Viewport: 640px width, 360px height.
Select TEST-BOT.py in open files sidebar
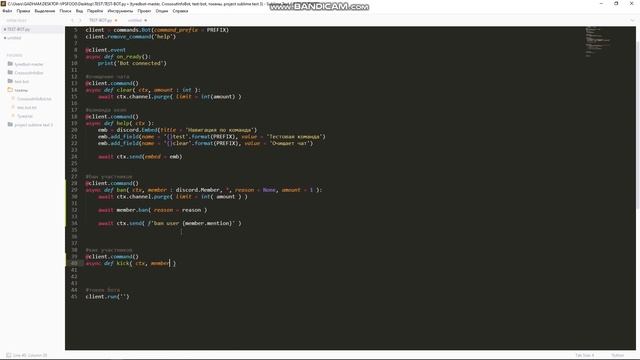point(19,29)
